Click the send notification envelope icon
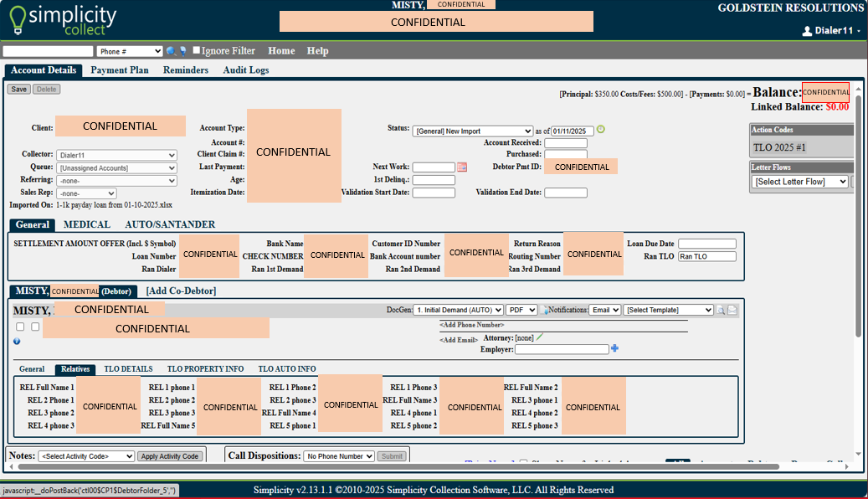 (732, 310)
